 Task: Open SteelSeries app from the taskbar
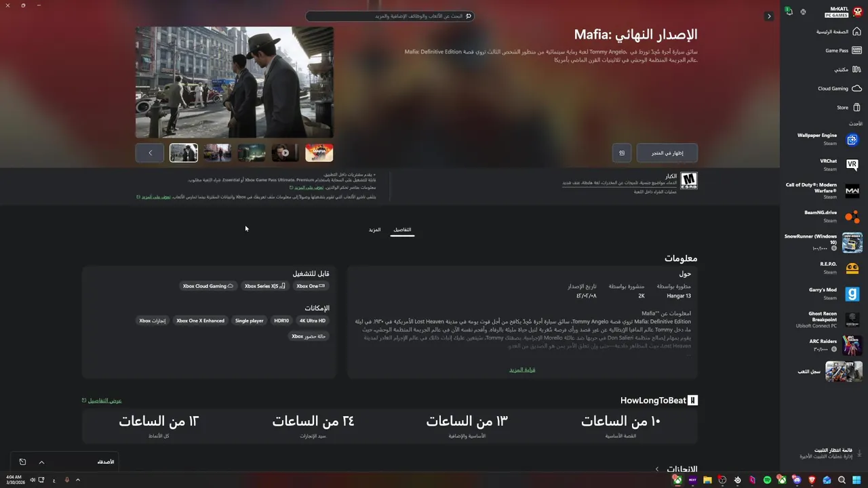pos(737,480)
